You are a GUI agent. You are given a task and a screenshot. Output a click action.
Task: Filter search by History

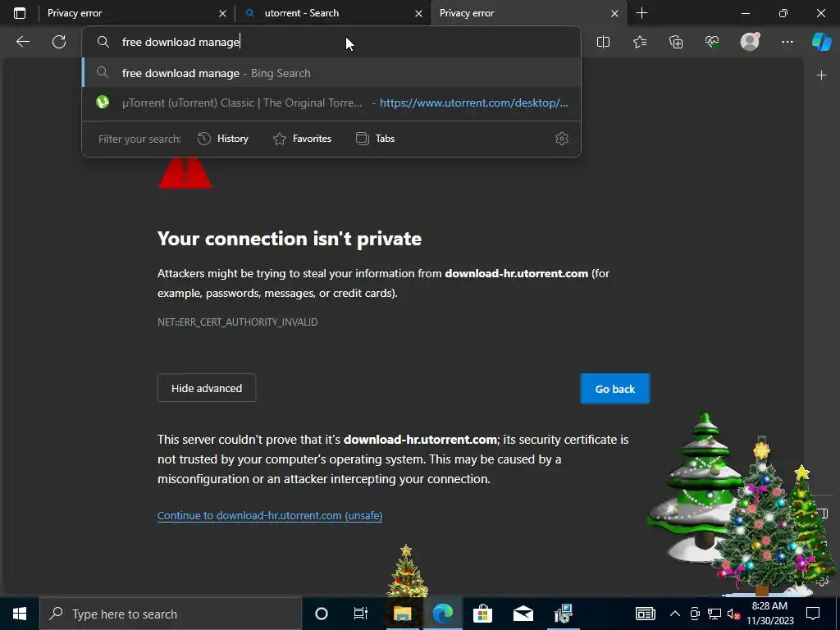(x=223, y=139)
